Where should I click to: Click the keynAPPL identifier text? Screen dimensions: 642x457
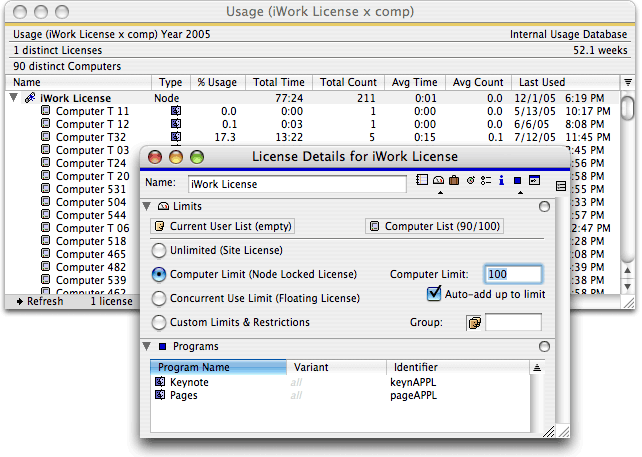tap(413, 382)
